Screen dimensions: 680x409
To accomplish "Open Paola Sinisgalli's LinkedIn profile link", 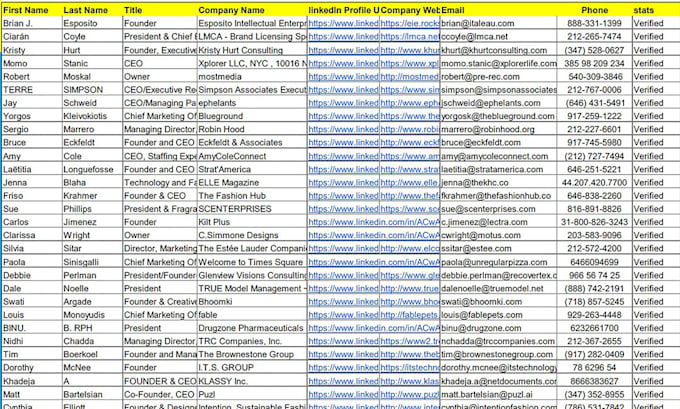I will tap(374, 262).
